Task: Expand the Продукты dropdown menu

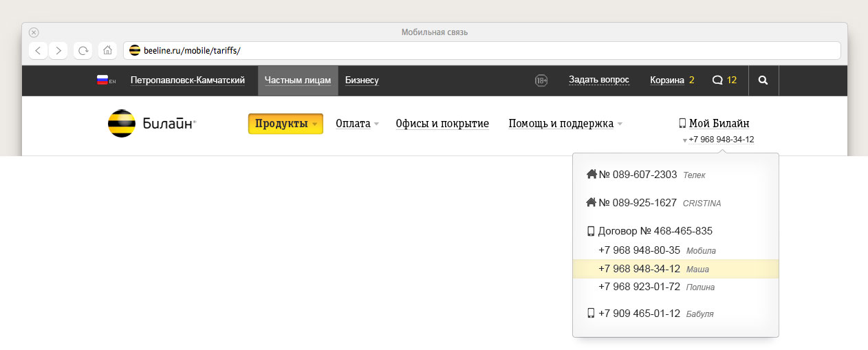Action: point(285,124)
